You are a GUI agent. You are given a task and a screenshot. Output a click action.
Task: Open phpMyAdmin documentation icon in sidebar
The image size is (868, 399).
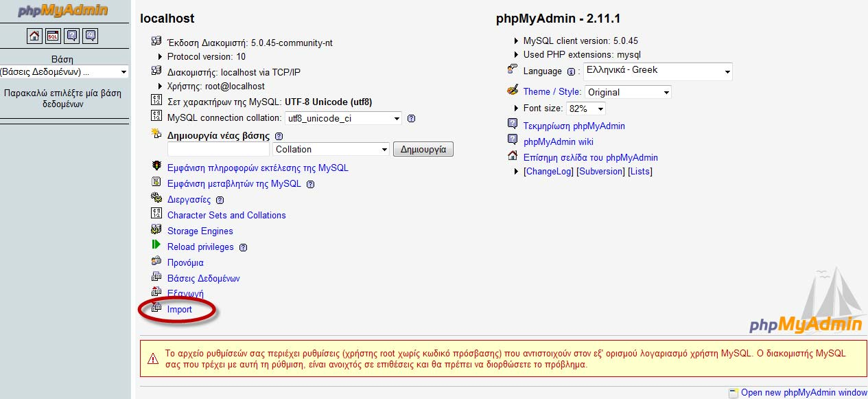pos(71,36)
